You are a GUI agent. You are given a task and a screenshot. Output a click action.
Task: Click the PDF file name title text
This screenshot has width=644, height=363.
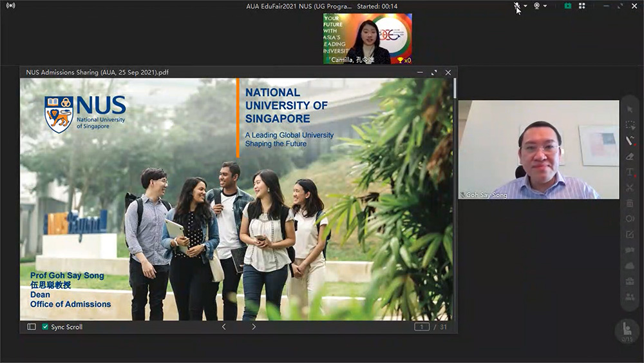coord(97,72)
